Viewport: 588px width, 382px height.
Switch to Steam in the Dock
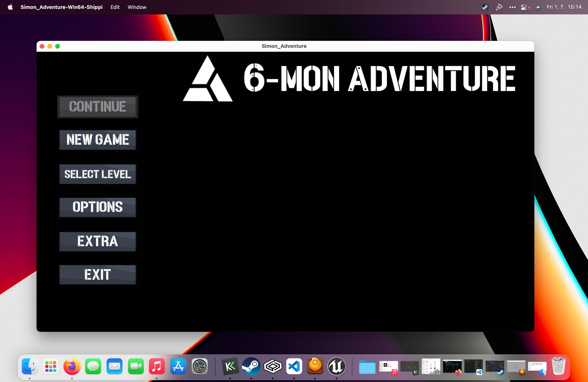[251, 366]
